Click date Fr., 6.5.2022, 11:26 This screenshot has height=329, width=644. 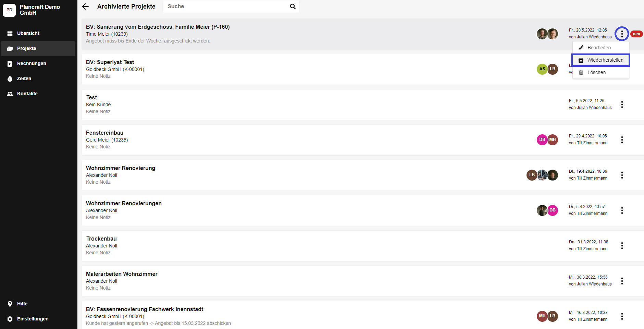[586, 101]
